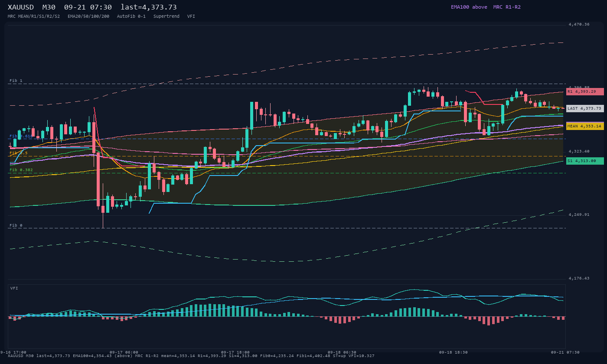
Task: Select the S1 4,313.00 price label
Action: pyautogui.click(x=585, y=161)
